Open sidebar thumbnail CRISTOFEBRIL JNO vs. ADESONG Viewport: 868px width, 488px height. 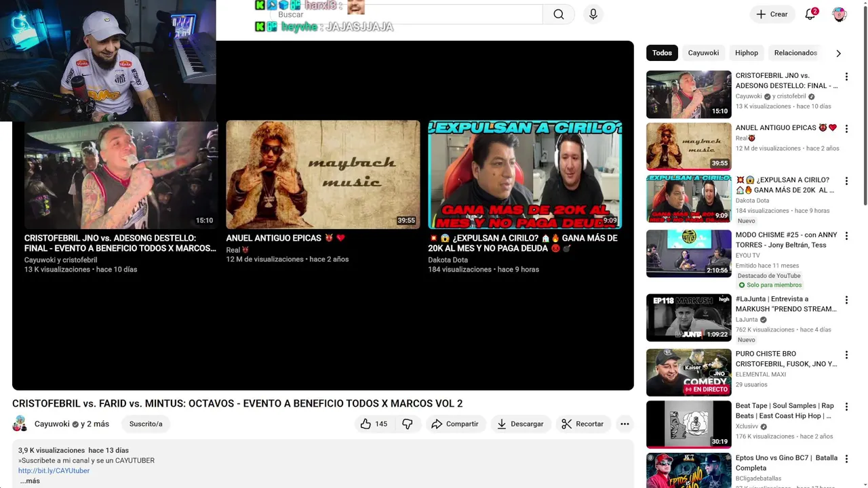688,94
